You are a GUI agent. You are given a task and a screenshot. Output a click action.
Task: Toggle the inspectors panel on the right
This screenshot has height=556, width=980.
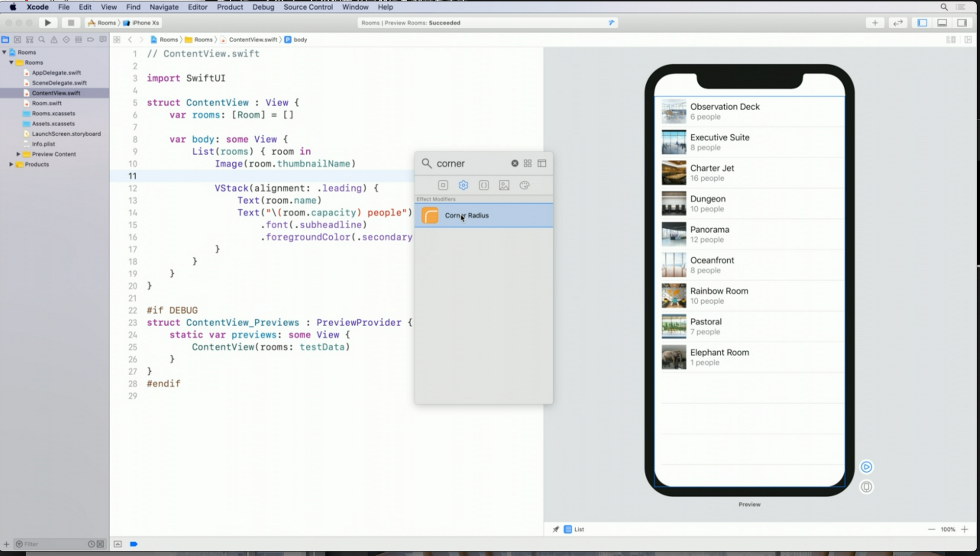(962, 23)
